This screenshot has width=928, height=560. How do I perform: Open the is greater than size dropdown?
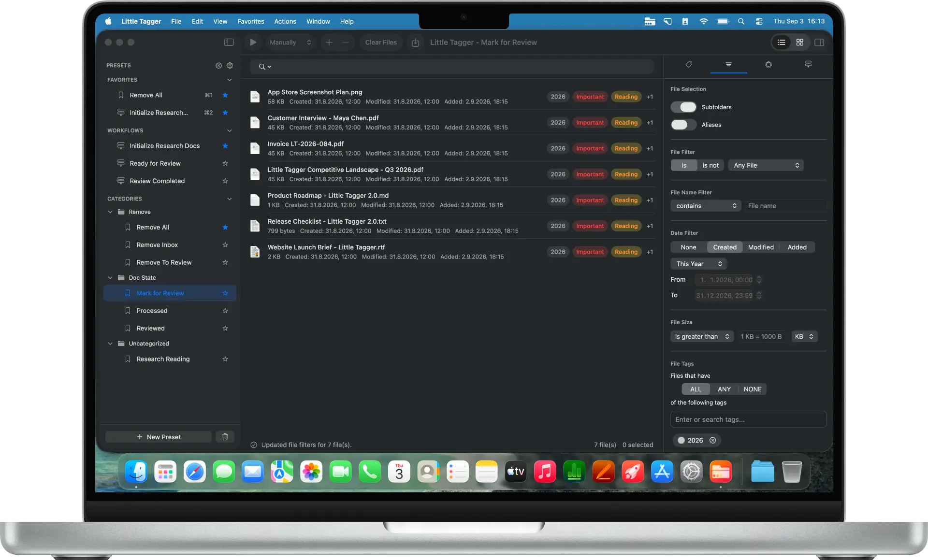[702, 337]
